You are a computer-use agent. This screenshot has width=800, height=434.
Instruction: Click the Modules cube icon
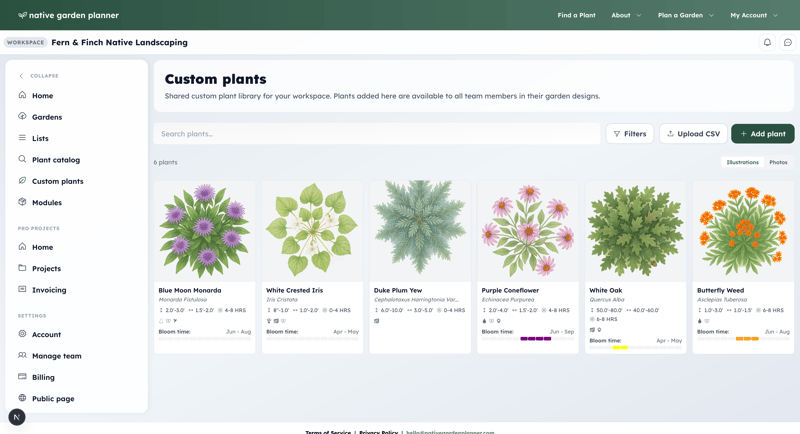22,202
